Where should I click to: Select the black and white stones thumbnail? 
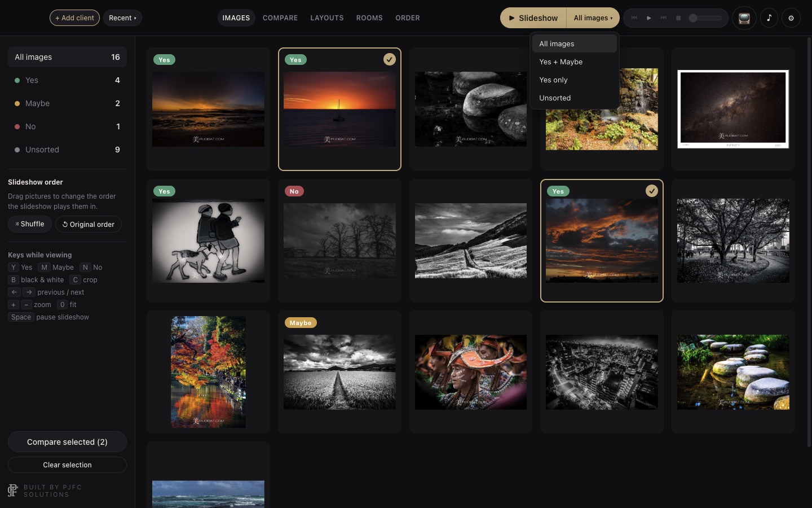pos(471,109)
